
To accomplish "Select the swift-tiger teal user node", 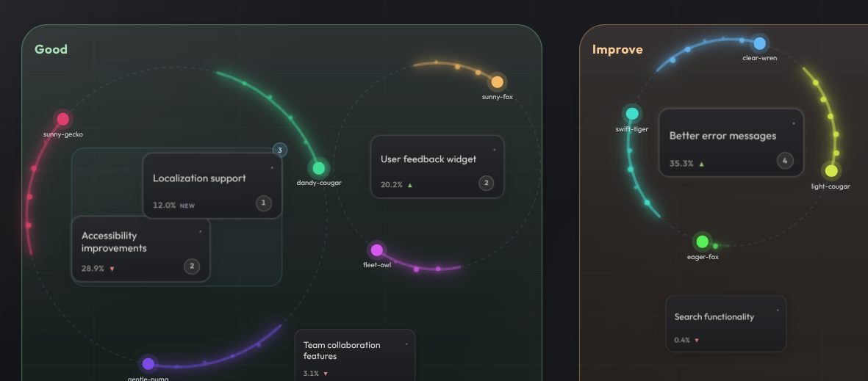I will 631,114.
